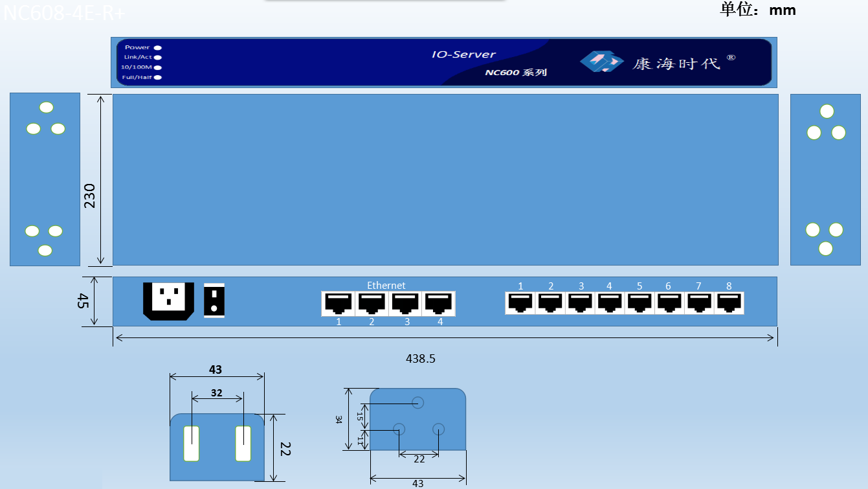The image size is (868, 489).
Task: Click the topmost hole on the right bracket
Action: point(827,111)
